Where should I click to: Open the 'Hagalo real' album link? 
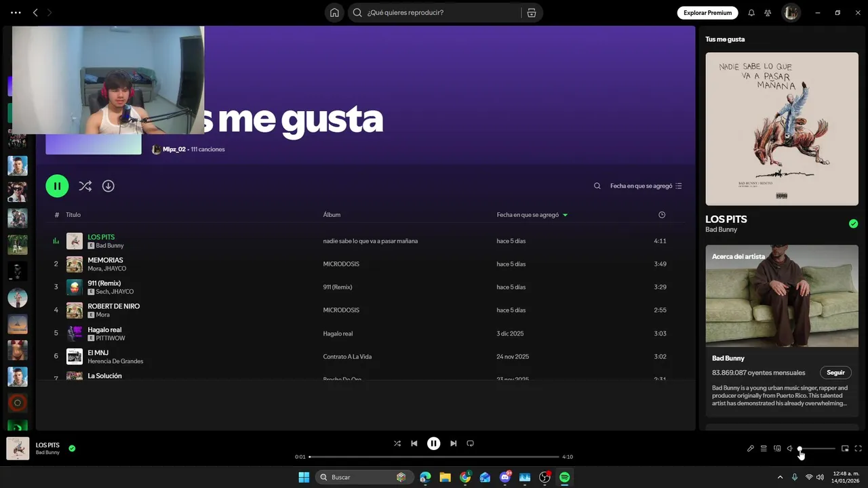(x=338, y=333)
